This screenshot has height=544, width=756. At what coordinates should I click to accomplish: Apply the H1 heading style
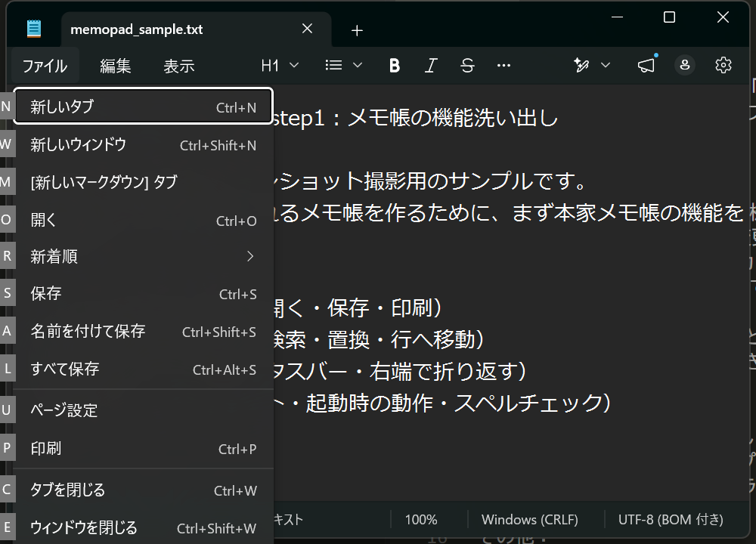270,66
